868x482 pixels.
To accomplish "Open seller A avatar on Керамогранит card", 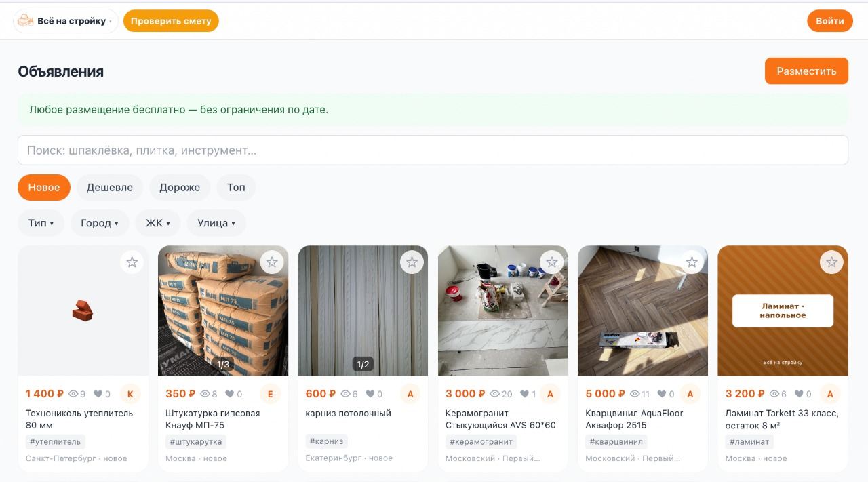I will (550, 394).
